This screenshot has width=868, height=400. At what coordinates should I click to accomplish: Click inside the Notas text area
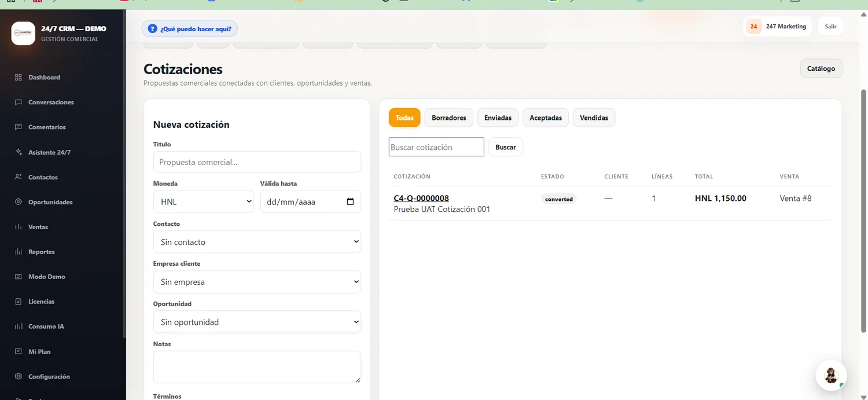point(257,367)
